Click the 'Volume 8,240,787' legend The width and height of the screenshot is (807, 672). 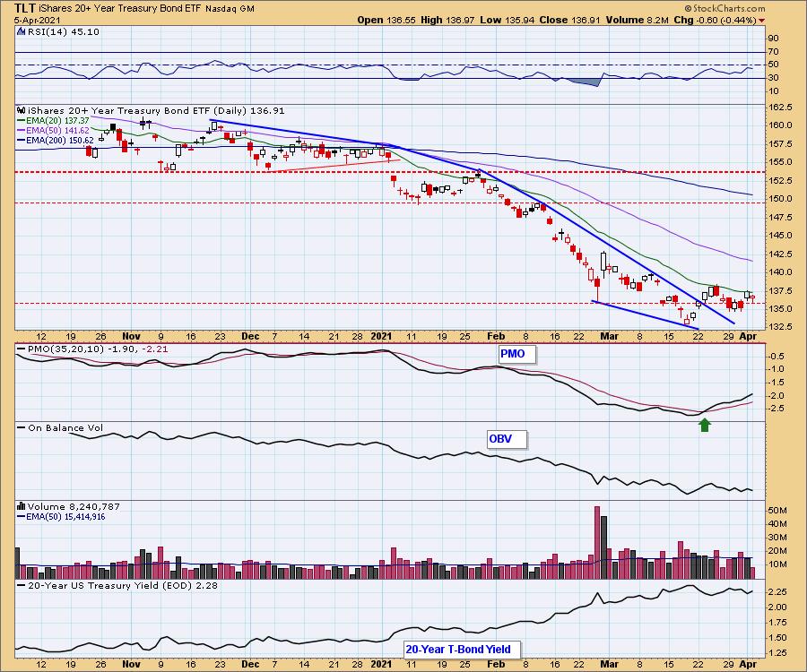point(74,506)
